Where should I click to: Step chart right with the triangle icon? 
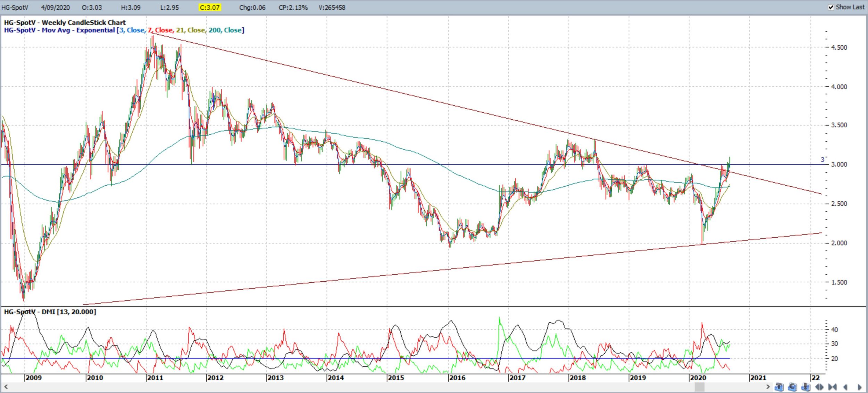(860, 387)
